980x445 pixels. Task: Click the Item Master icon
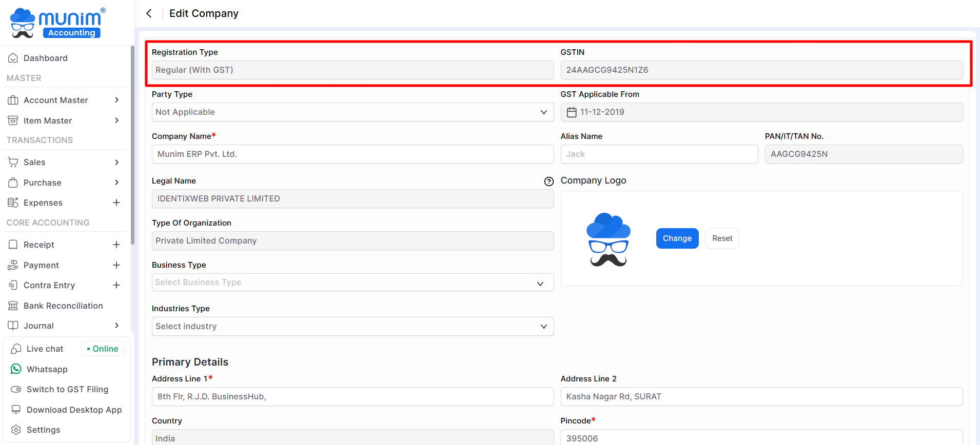tap(13, 120)
